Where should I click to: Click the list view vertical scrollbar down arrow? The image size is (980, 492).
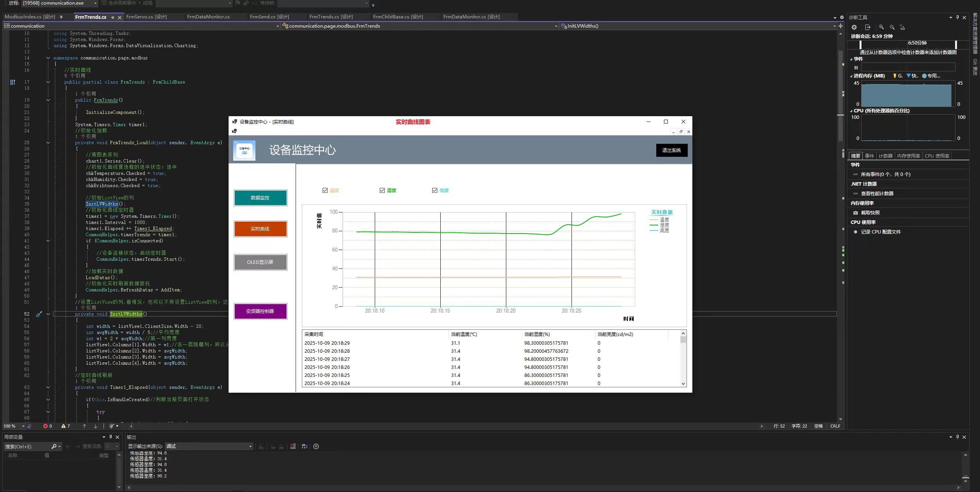683,383
